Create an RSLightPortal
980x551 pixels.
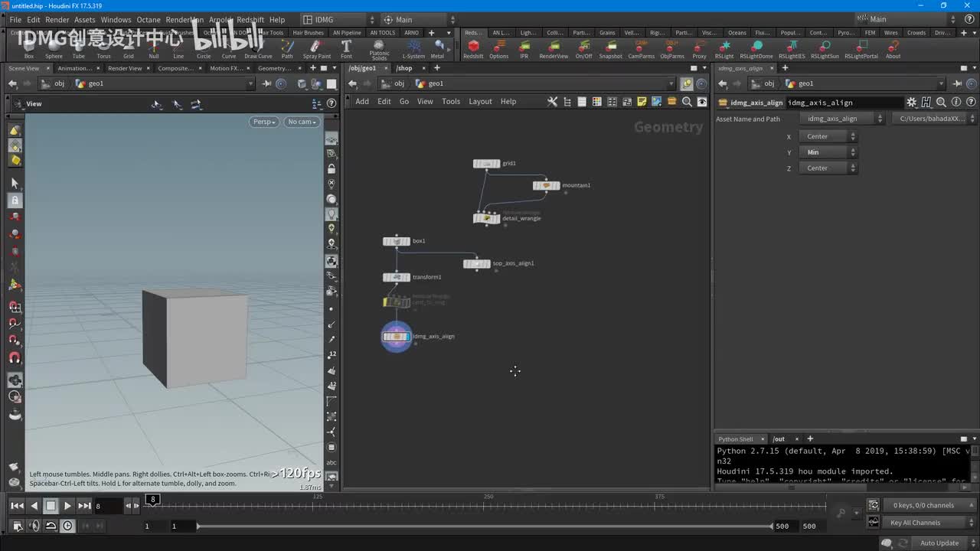861,50
